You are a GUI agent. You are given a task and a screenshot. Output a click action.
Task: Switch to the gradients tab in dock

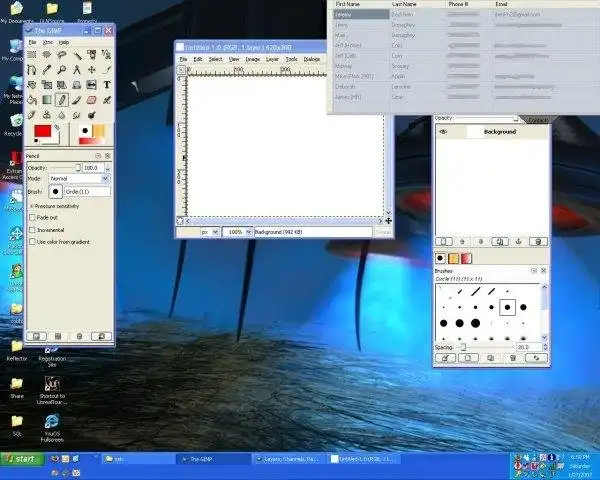point(466,258)
